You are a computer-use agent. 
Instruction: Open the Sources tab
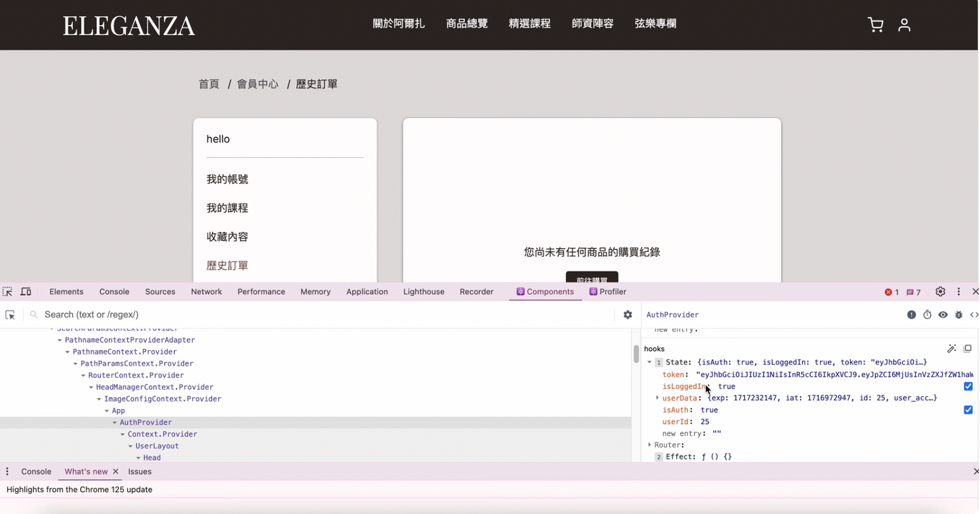pos(160,292)
